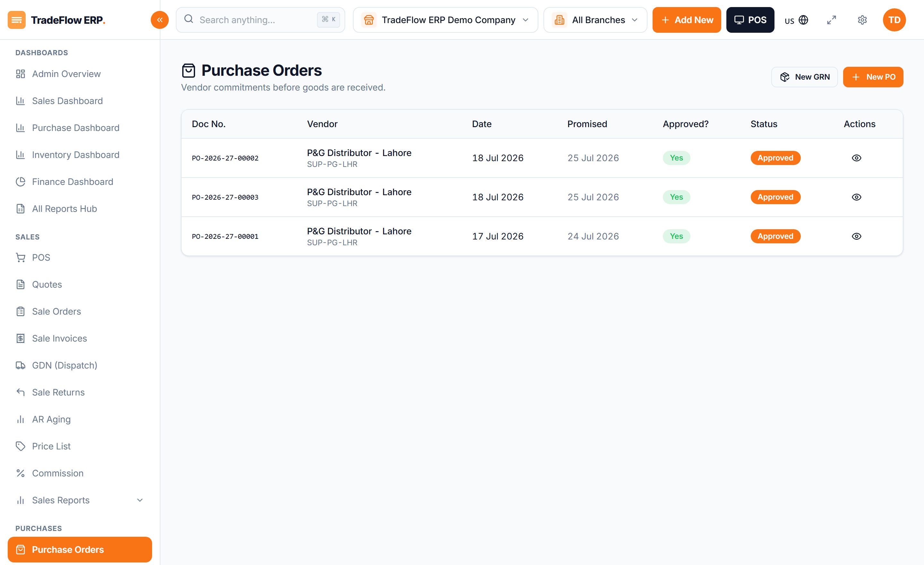Open settings with the gear icon

[862, 20]
